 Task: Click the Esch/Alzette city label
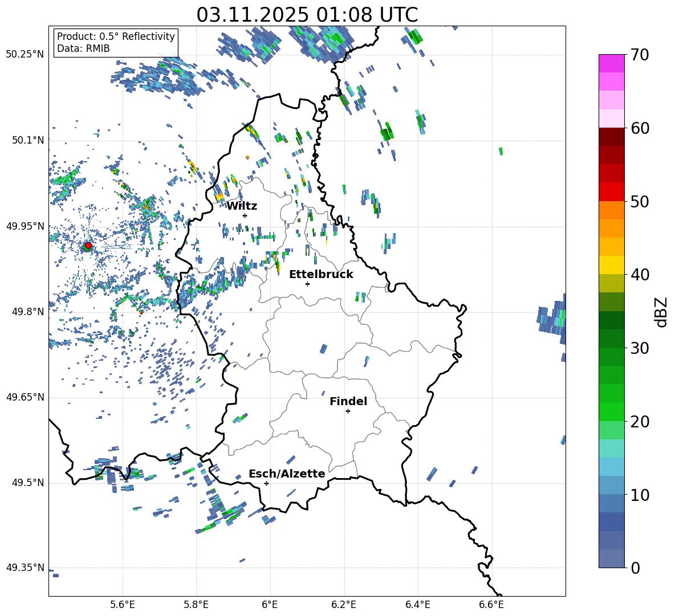tap(286, 474)
